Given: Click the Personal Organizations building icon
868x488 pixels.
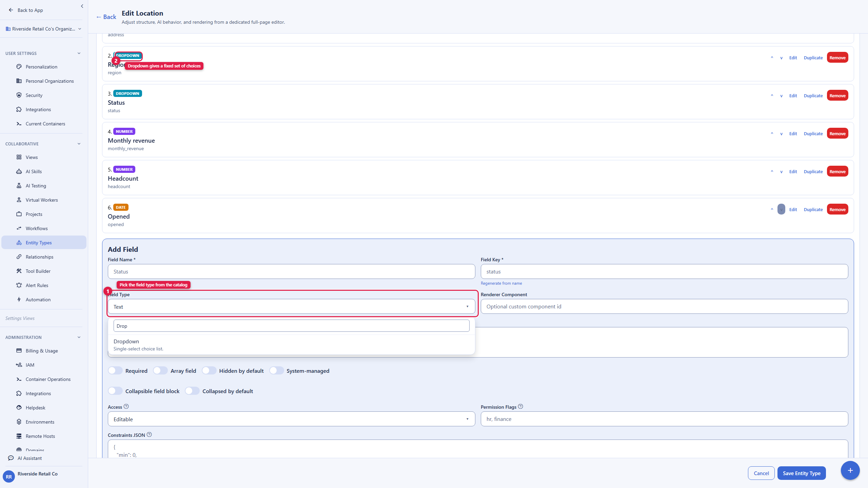Looking at the screenshot, I should pos(19,81).
